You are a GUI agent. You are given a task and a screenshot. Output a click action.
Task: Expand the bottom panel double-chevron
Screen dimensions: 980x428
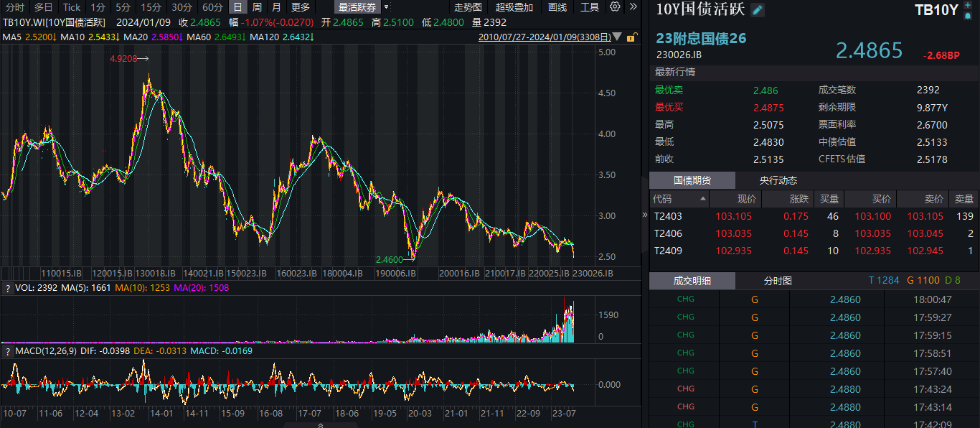coord(320,425)
